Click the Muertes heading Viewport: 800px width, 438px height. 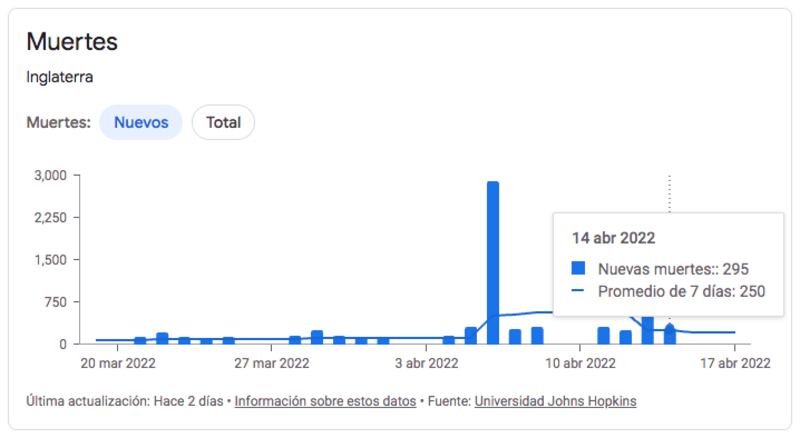(x=72, y=41)
